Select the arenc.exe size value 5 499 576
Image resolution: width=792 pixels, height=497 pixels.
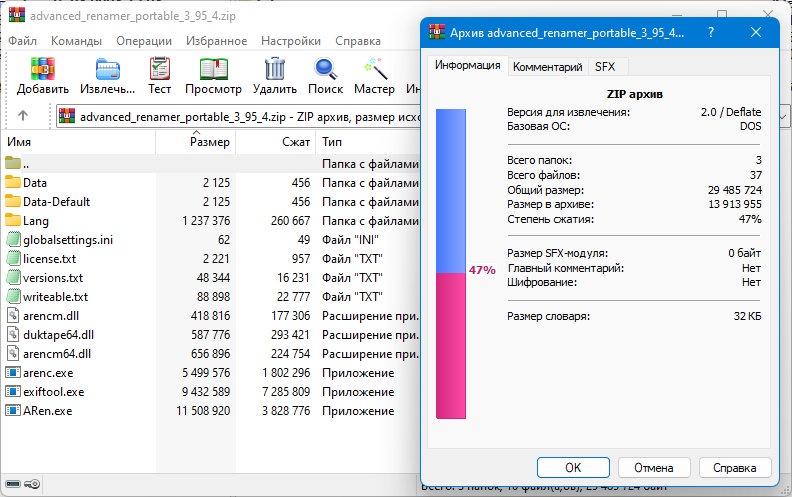(206, 373)
